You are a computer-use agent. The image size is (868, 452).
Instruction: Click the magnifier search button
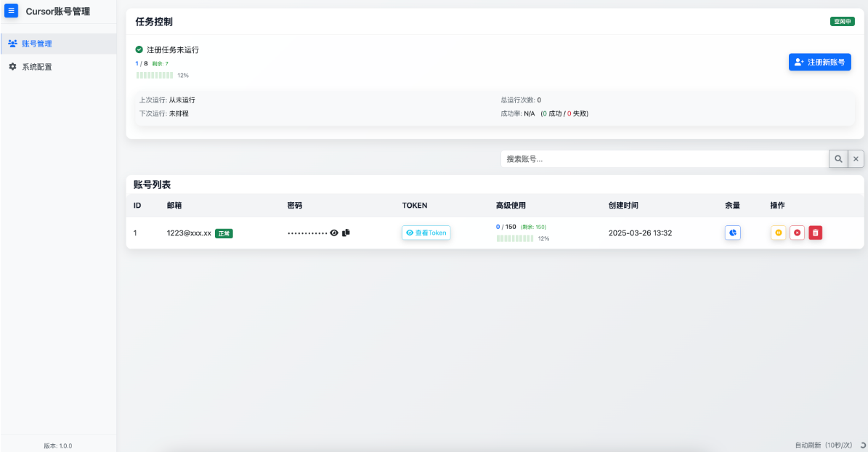tap(838, 159)
